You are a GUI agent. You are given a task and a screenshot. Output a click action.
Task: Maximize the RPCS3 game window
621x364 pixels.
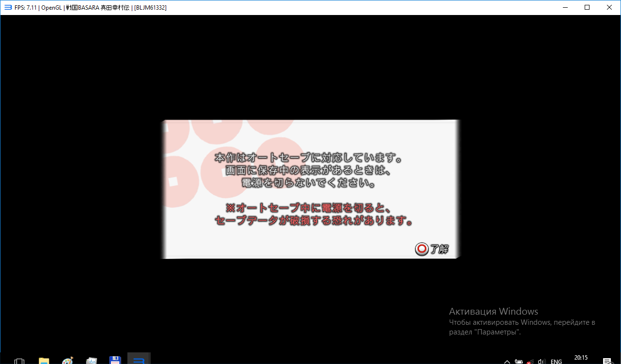[x=587, y=7]
